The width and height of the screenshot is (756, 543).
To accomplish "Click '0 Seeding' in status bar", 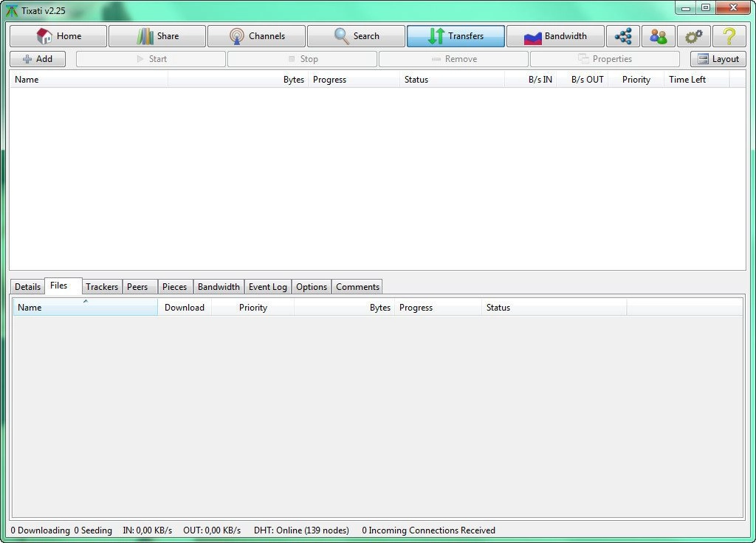I will point(93,530).
